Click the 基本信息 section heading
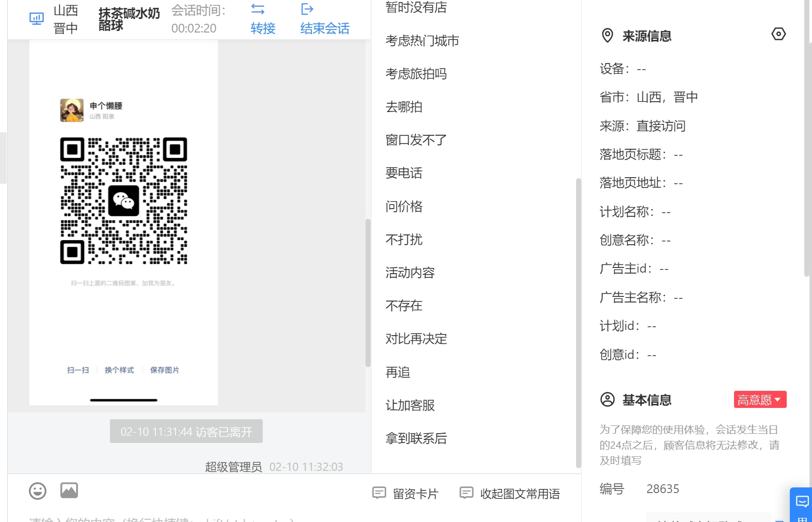The height and width of the screenshot is (522, 812). 647,400
